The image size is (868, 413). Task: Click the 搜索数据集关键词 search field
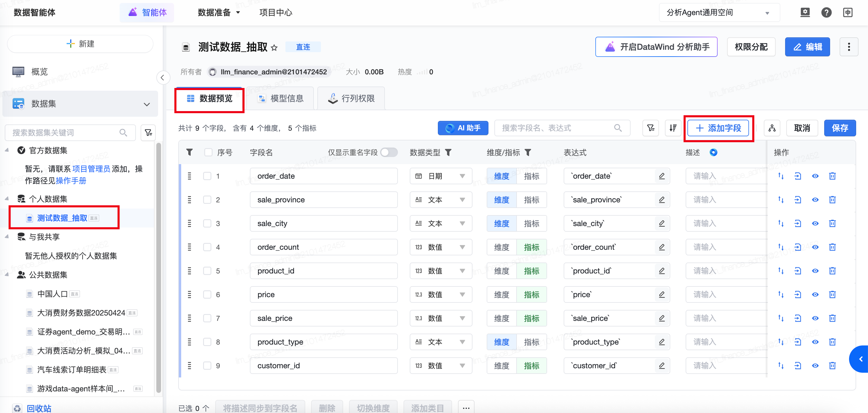(70, 132)
